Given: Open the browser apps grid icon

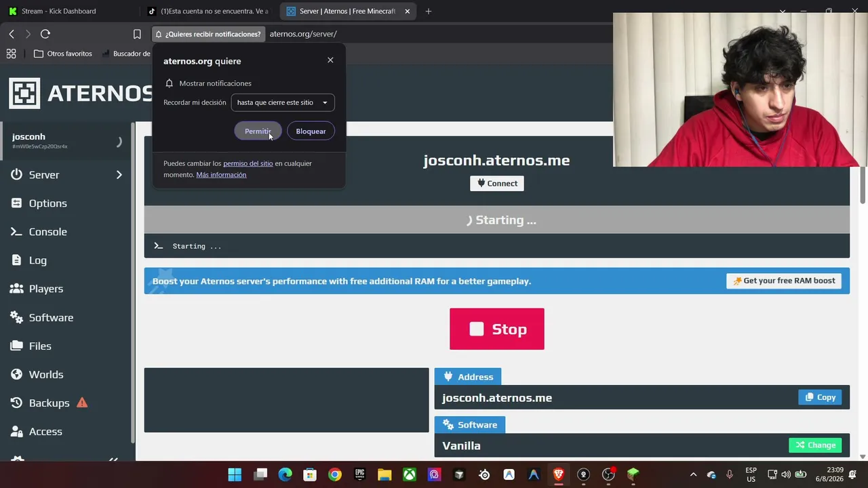Looking at the screenshot, I should [x=11, y=54].
